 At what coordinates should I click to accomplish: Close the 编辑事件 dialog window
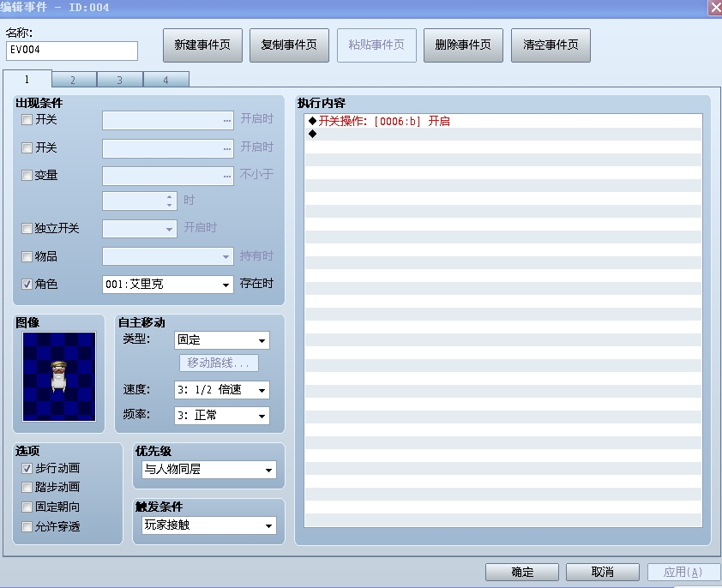coord(715,8)
